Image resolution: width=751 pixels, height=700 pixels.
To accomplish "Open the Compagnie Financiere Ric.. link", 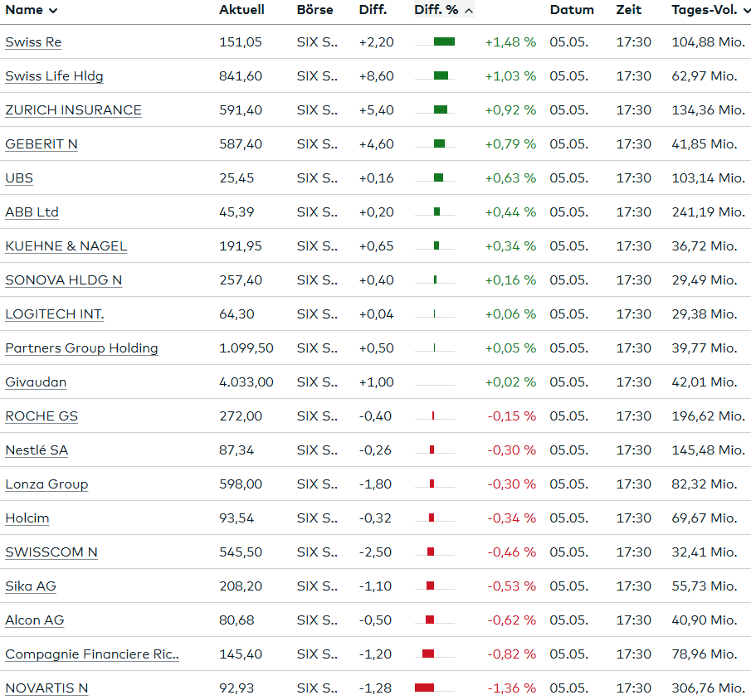I will [92, 654].
